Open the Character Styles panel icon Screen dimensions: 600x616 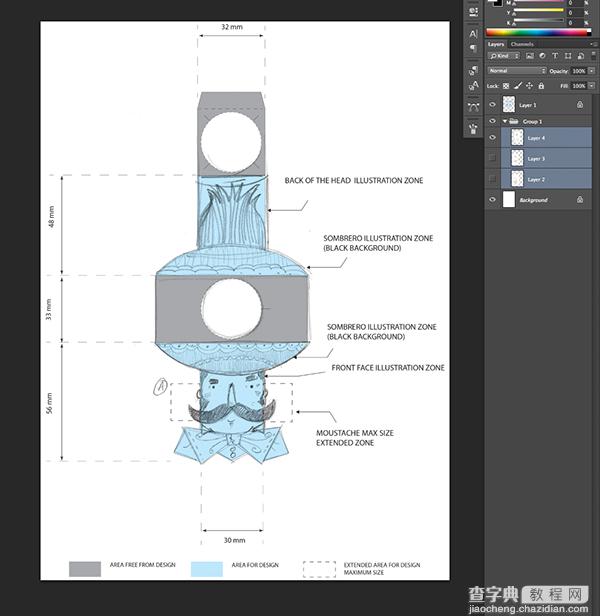pos(473,85)
